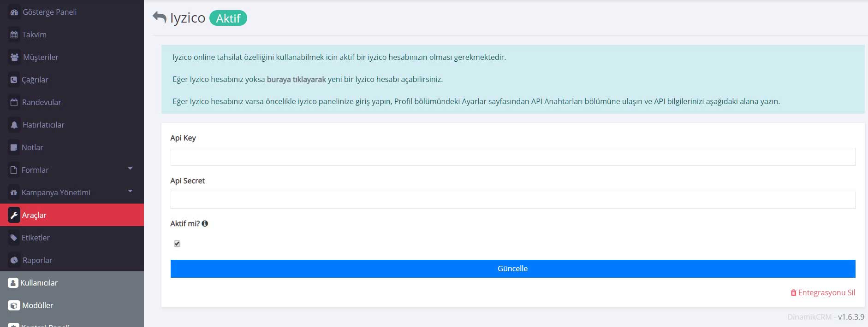The width and height of the screenshot is (868, 327).
Task: Open Gösterge Paneli from the sidebar
Action: click(x=72, y=12)
